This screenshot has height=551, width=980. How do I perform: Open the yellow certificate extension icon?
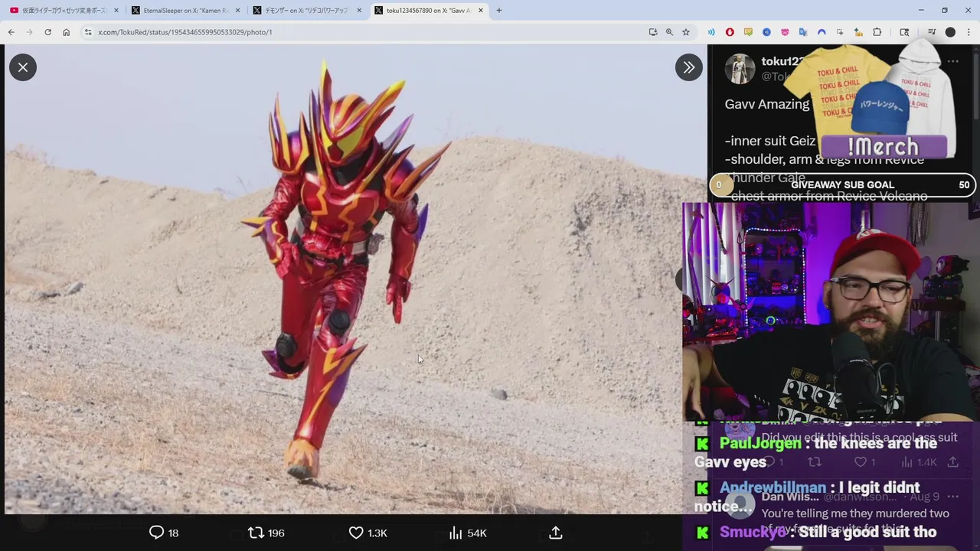click(748, 32)
